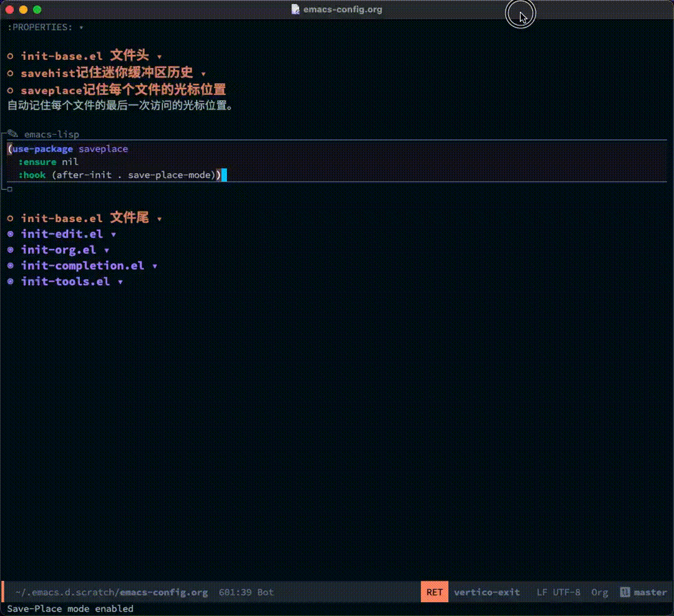Click the bullet of init-completion.el heading
Viewport: 674px width, 616px height.
click(11, 266)
